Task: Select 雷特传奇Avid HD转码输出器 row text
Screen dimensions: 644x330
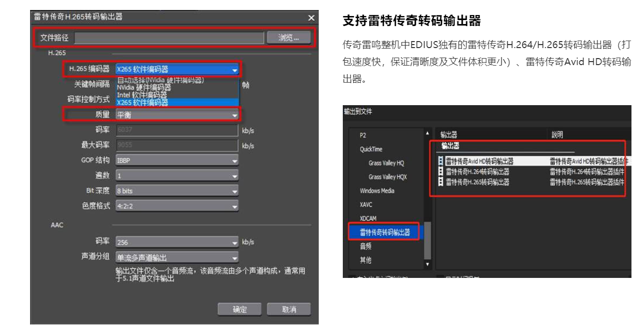Action: pos(480,161)
